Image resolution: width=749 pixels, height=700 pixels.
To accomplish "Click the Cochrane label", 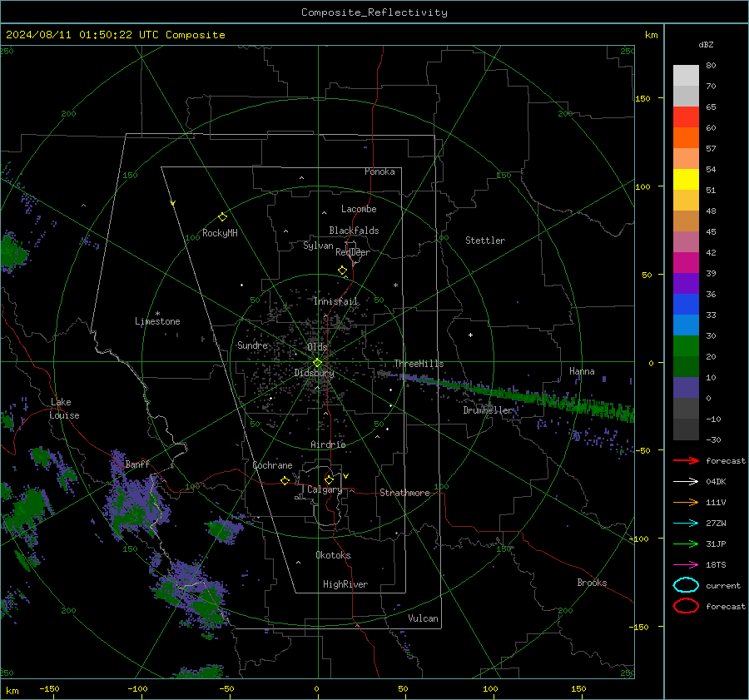I will click(272, 465).
